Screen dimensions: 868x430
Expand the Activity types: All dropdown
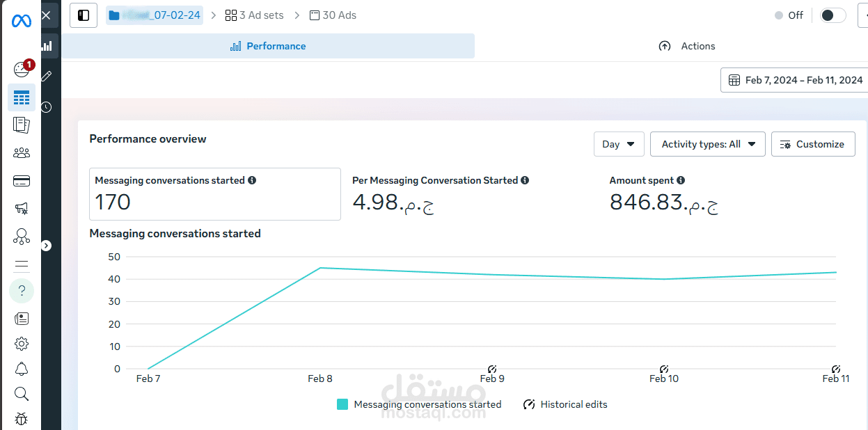point(707,144)
